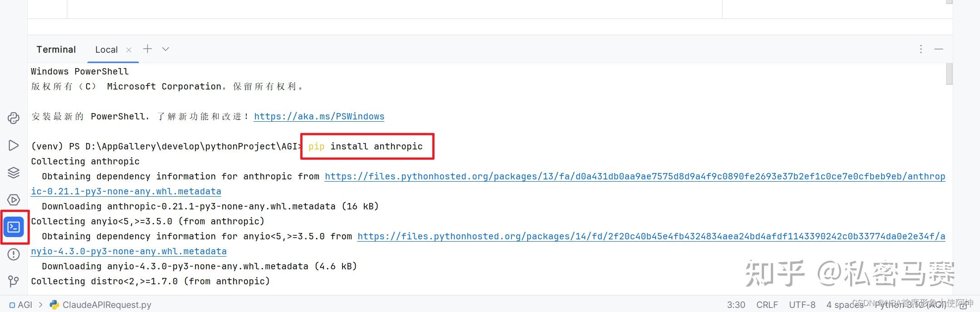This screenshot has width=980, height=312.
Task: Open terminal options via ellipsis icon
Action: pyautogui.click(x=921, y=49)
